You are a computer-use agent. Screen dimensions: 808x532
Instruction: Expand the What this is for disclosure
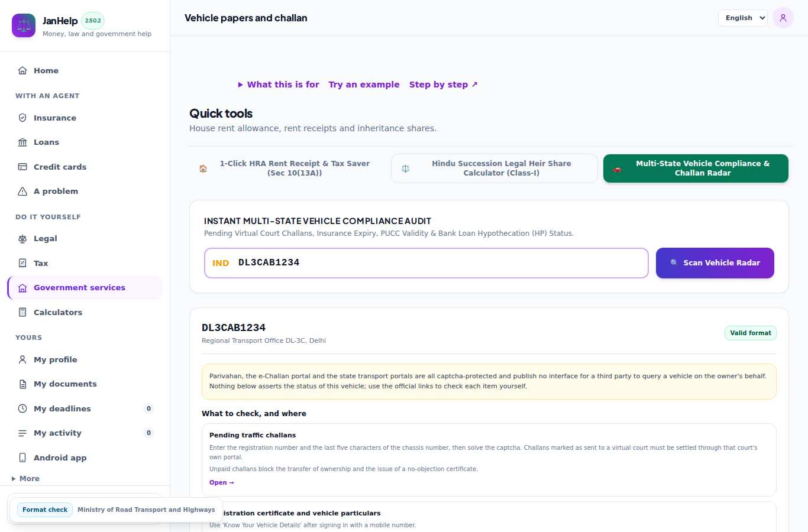(279, 85)
